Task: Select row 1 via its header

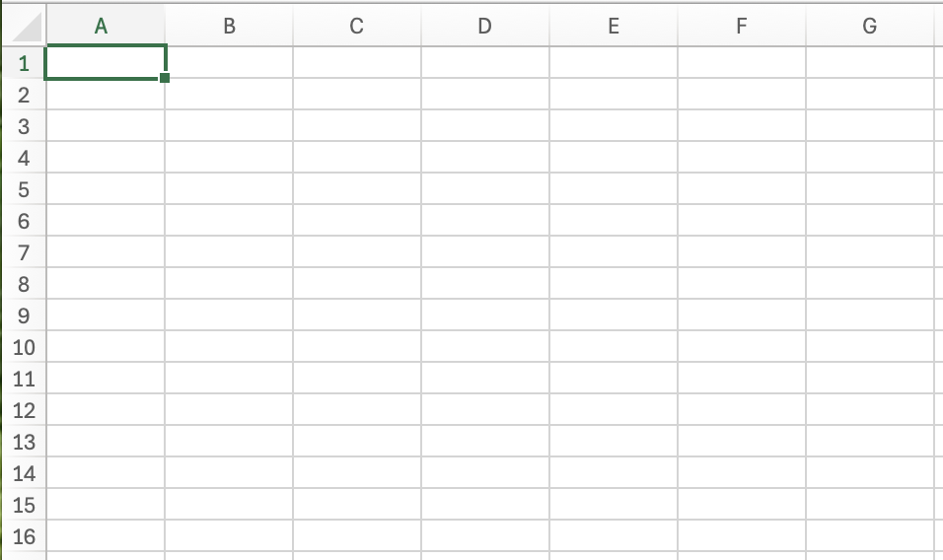Action: (x=25, y=63)
